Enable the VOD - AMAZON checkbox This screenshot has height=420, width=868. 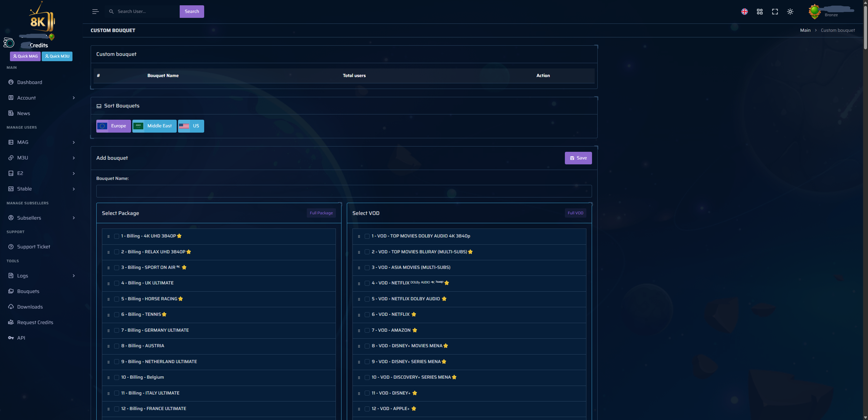[367, 330]
